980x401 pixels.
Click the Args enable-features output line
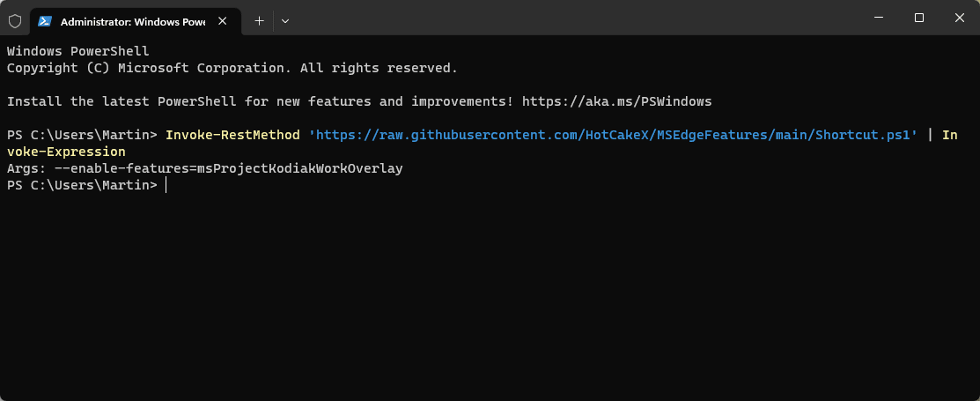[x=204, y=168]
